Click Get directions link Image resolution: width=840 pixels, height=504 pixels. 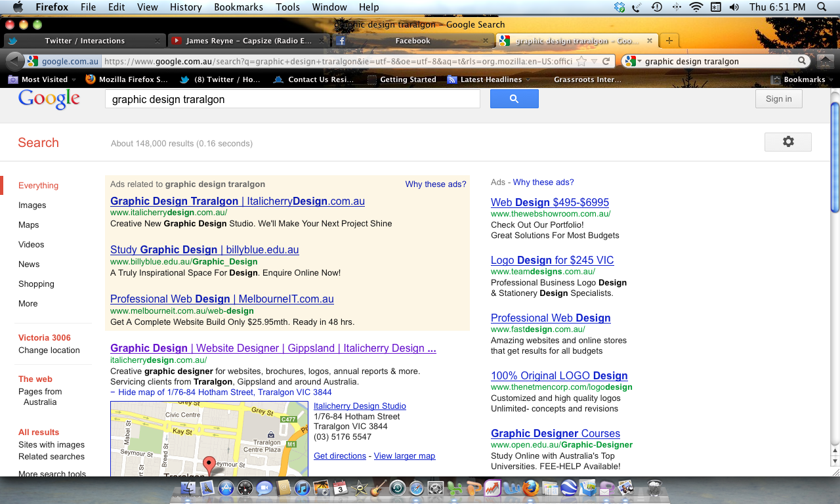tap(340, 456)
